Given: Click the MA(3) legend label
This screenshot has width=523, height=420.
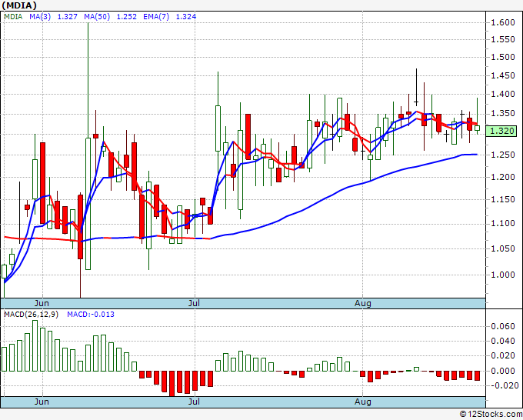Looking at the screenshot, I should point(40,17).
